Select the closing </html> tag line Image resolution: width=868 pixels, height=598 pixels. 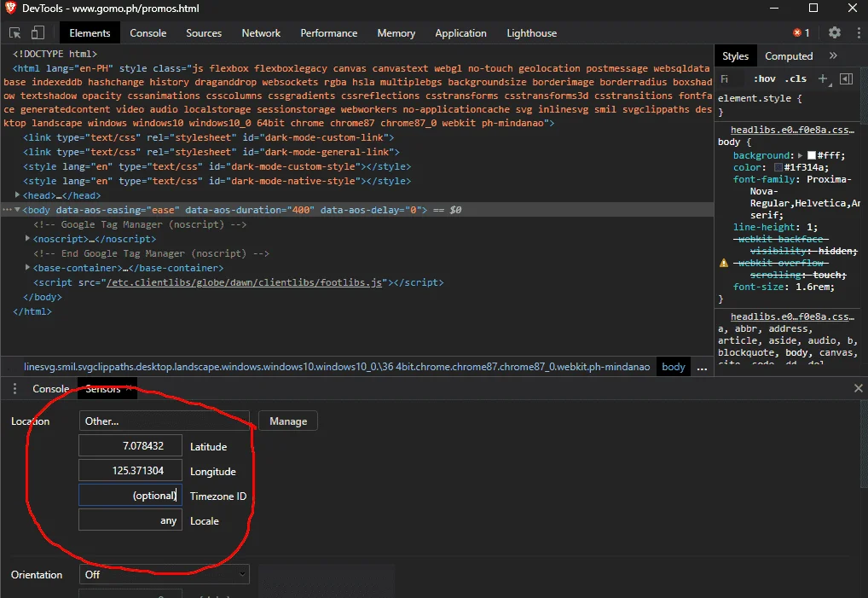click(x=32, y=311)
